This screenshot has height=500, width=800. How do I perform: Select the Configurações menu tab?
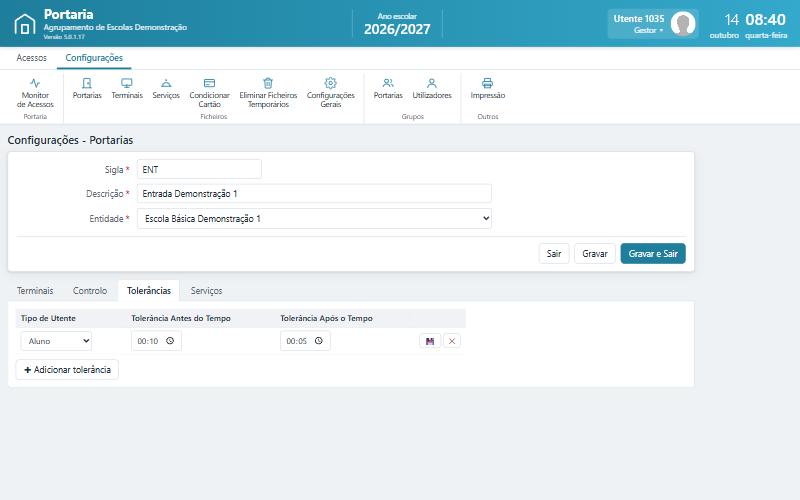(x=94, y=58)
